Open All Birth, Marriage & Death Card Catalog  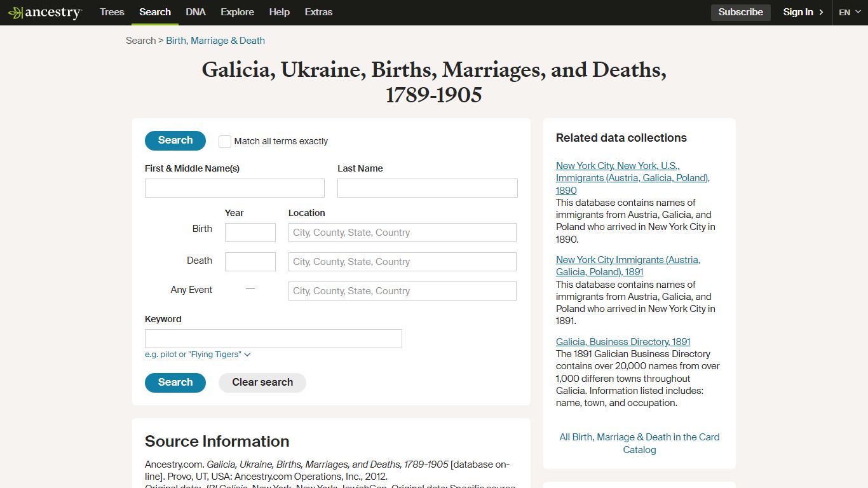point(639,444)
